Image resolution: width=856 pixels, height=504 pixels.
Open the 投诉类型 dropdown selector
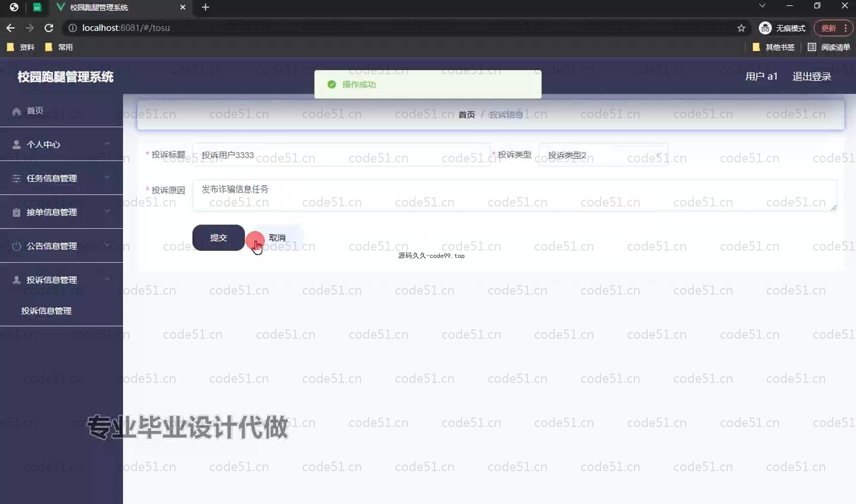(602, 155)
